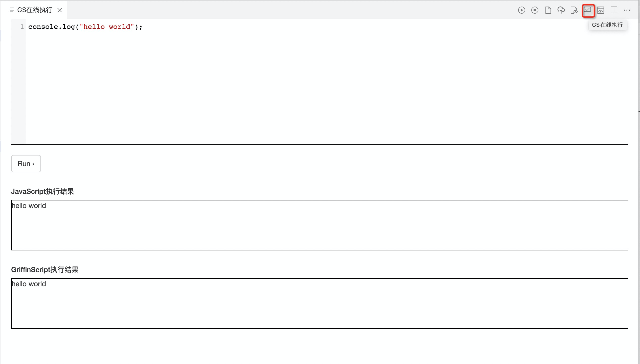
Task: Click the circular play icon in toolbar
Action: [521, 10]
